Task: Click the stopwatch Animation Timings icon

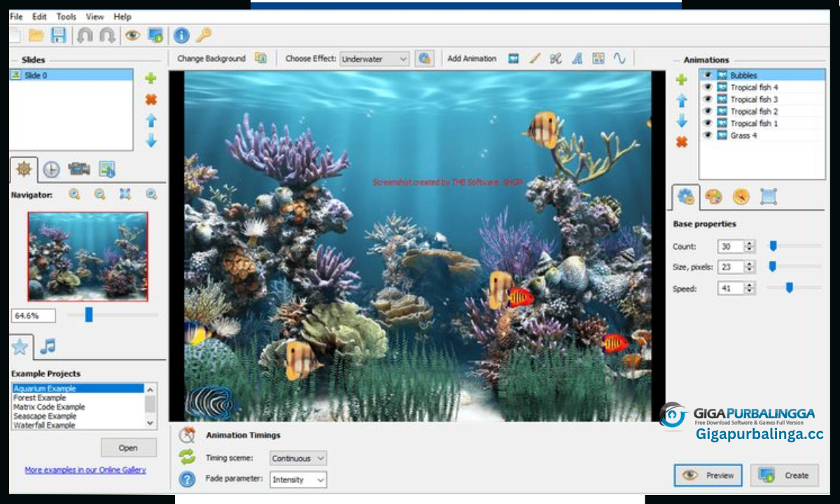Action: [x=187, y=435]
